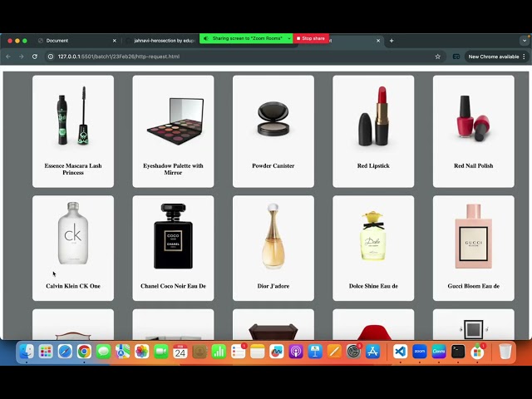The height and width of the screenshot is (399, 532).
Task: Open Terminal in the dock
Action: coord(458,352)
